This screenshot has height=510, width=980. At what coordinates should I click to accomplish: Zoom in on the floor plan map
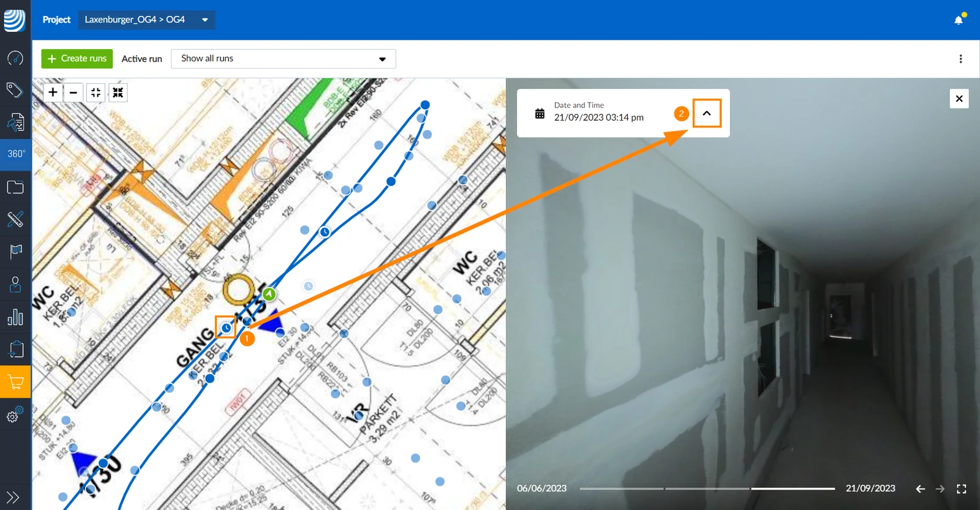click(x=53, y=92)
